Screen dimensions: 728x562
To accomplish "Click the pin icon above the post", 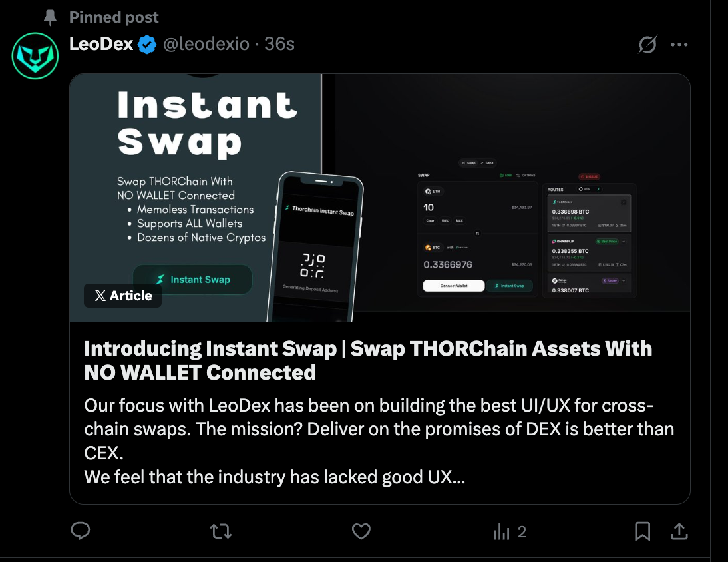I will pyautogui.click(x=50, y=17).
